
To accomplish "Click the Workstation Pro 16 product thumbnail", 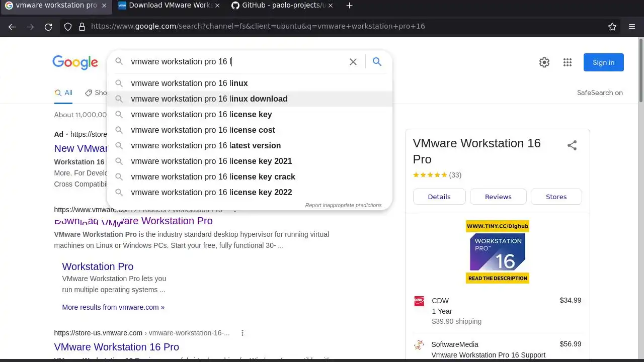I will pos(498,252).
